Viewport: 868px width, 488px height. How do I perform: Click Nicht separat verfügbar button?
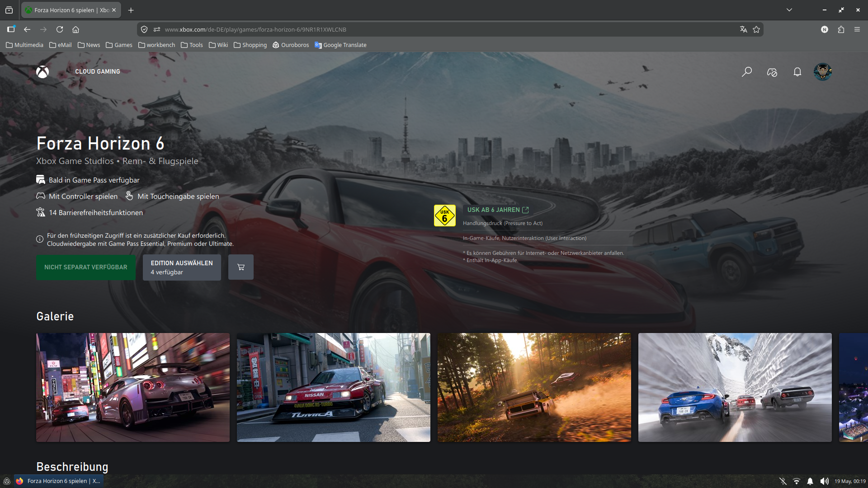[x=86, y=267]
